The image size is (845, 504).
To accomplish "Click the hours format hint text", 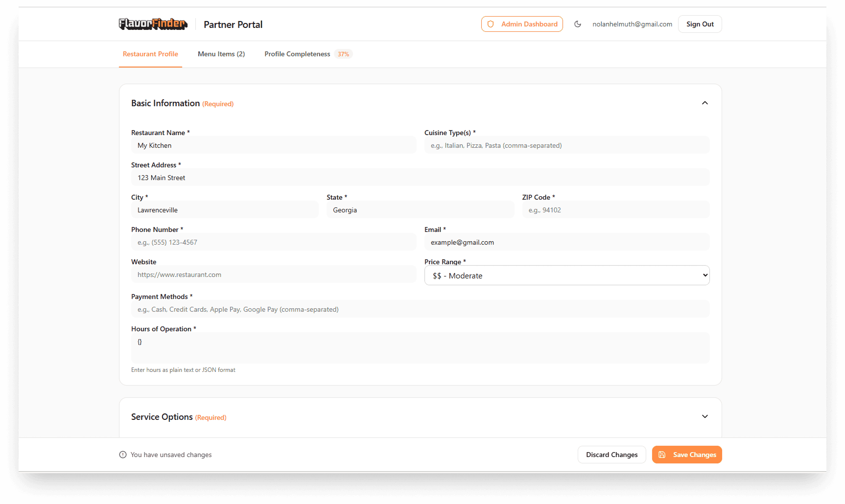I will pyautogui.click(x=183, y=370).
